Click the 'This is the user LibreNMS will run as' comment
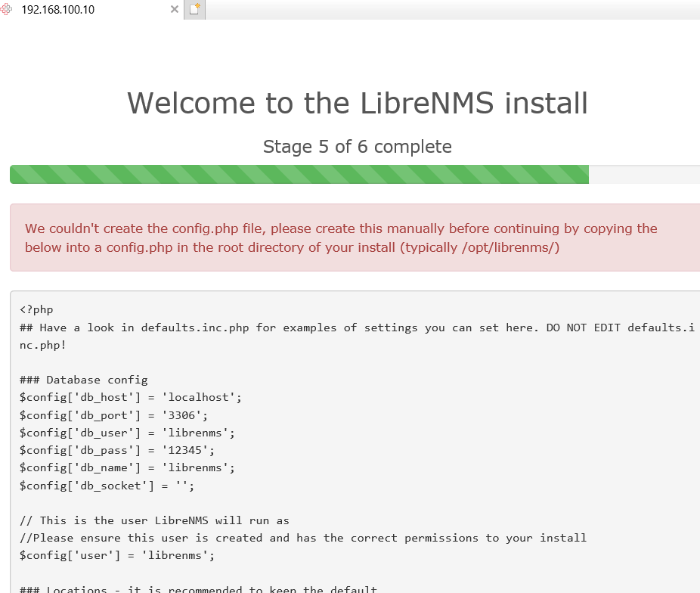Screen dimensions: 700x593 [154, 520]
